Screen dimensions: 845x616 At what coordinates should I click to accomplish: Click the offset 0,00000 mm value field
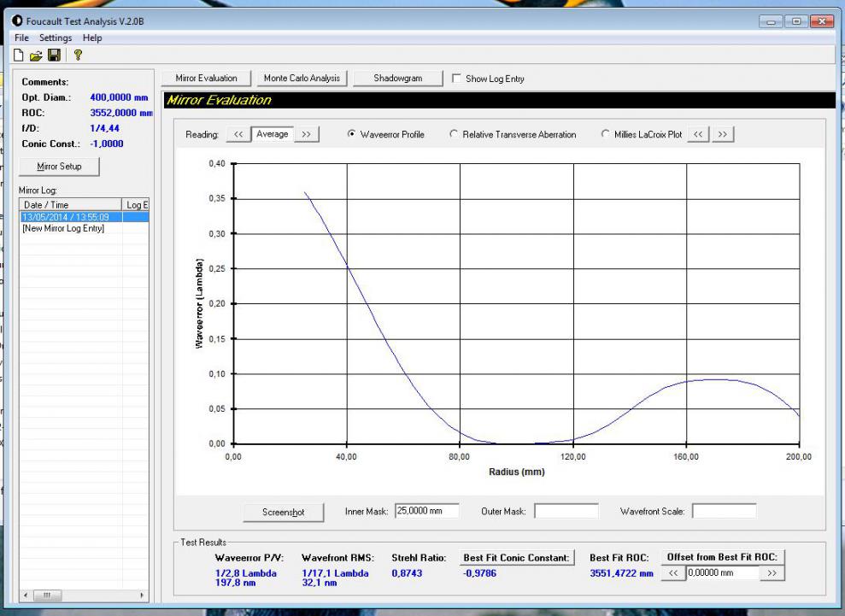(x=722, y=573)
